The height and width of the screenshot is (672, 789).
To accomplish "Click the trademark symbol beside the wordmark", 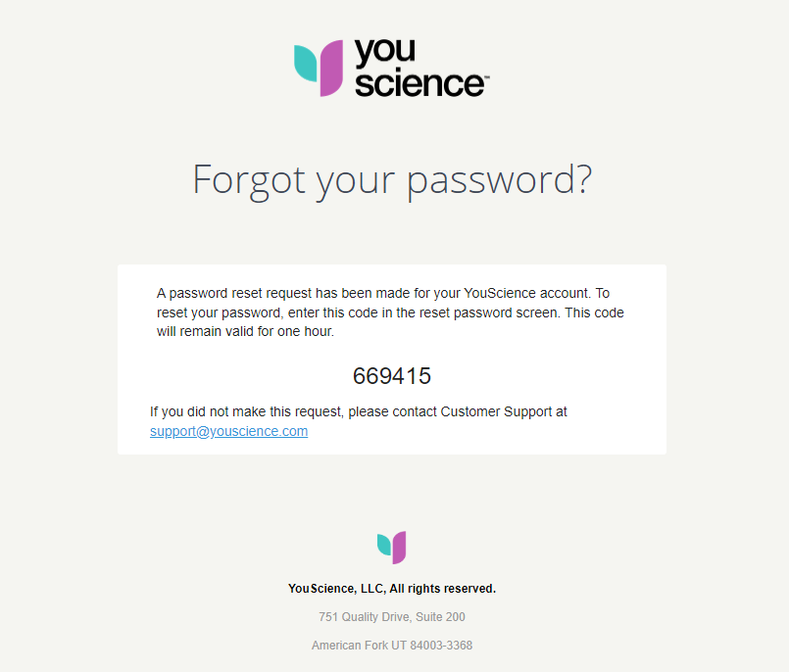I will [486, 76].
